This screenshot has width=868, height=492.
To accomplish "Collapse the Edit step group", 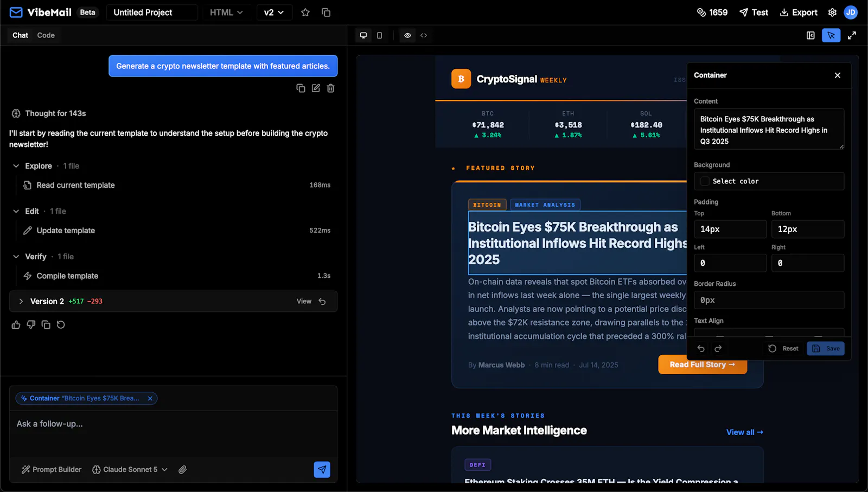I will click(16, 212).
